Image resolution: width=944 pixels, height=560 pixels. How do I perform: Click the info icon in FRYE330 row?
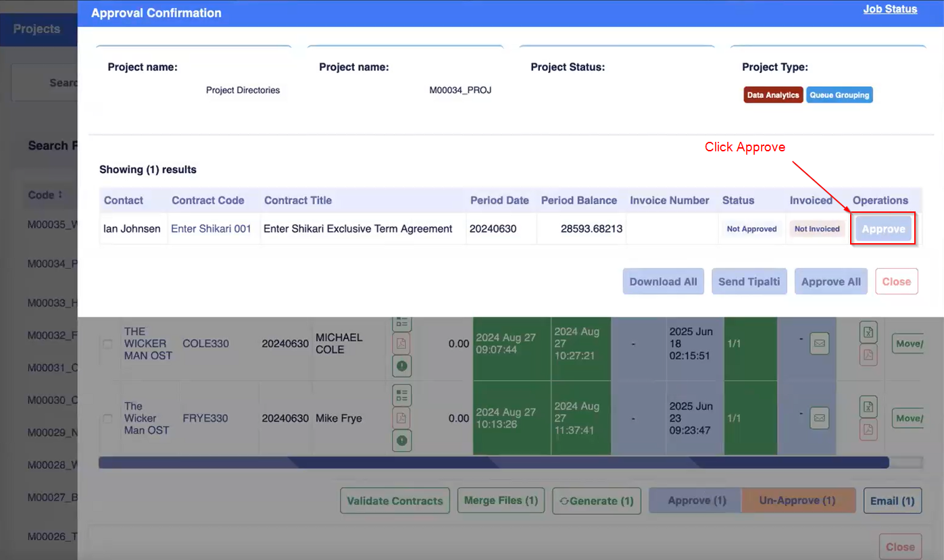(x=402, y=440)
